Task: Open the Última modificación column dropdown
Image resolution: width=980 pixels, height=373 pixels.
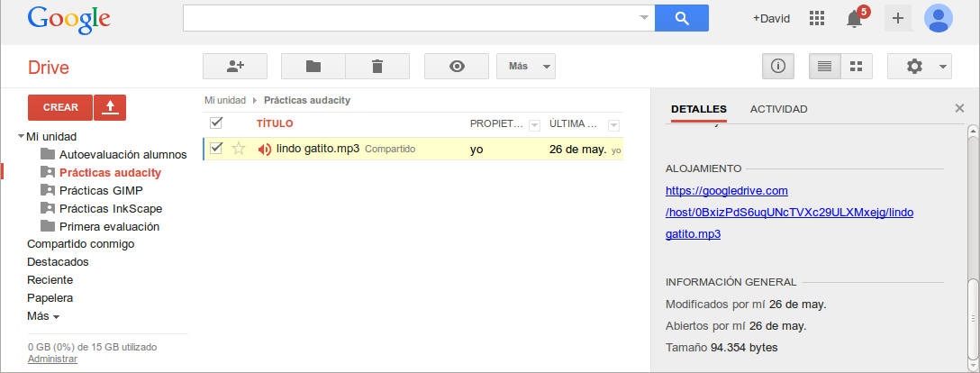Action: point(613,125)
